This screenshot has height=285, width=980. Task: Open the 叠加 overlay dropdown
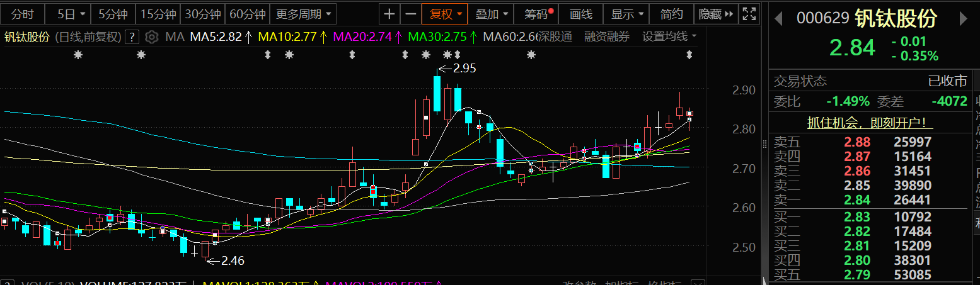click(x=491, y=14)
